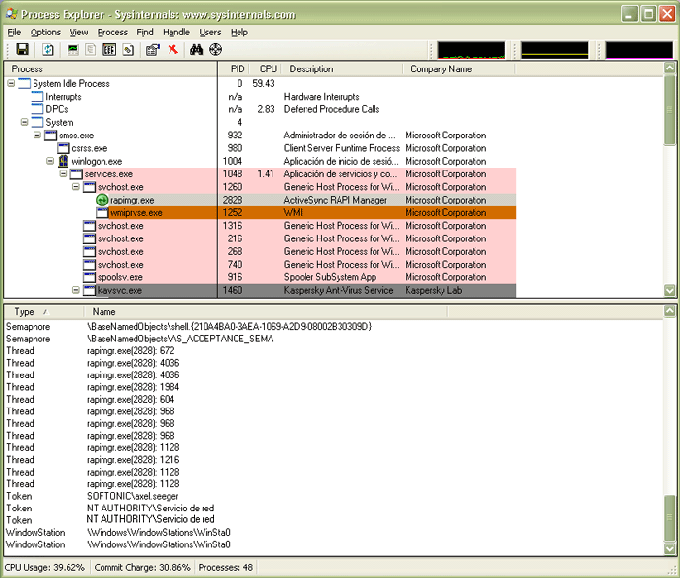Click process list scrollbar down arrow

click(x=670, y=290)
